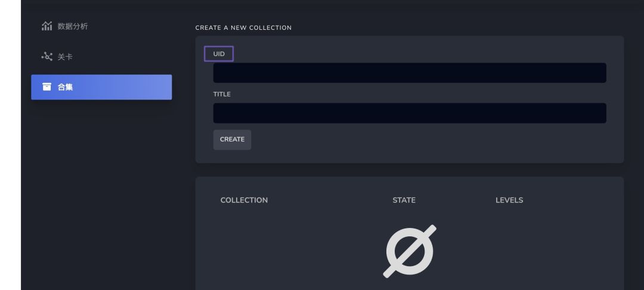The width and height of the screenshot is (644, 290).
Task: Click the CREATE A NEW COLLECTION heading
Action: click(x=243, y=27)
